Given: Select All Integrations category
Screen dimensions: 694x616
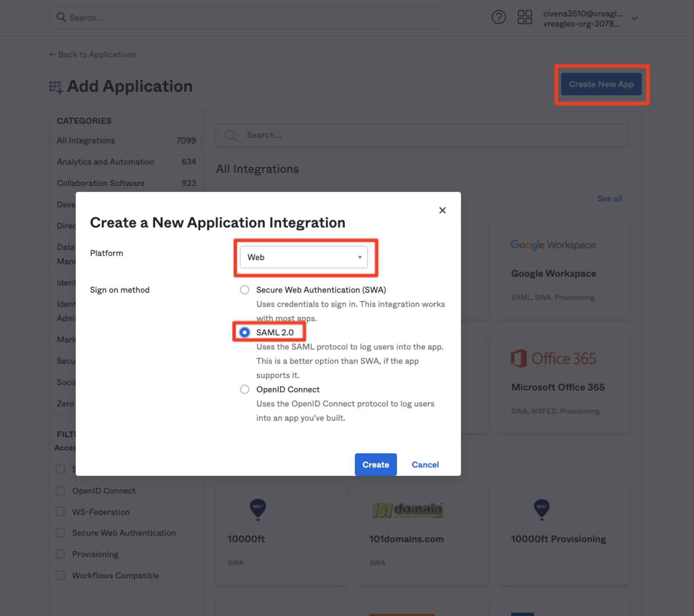Looking at the screenshot, I should 86,141.
